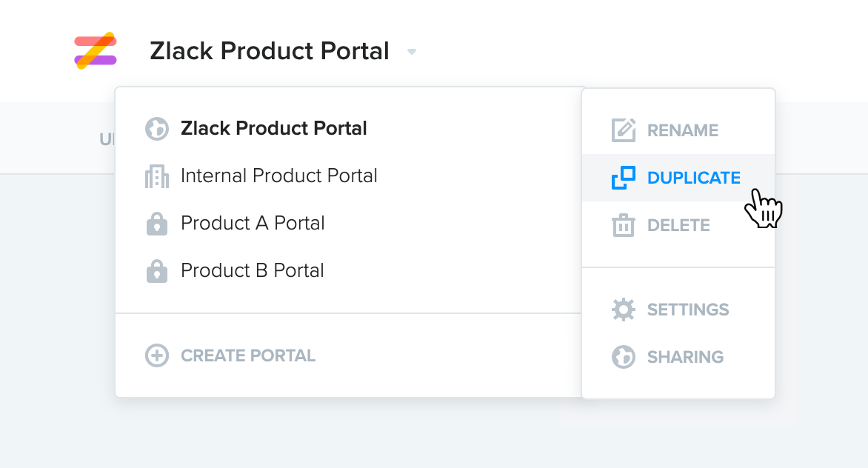Screen dimensions: 868x468
Task: Click the lock icon next to Product A Portal
Action: click(157, 224)
